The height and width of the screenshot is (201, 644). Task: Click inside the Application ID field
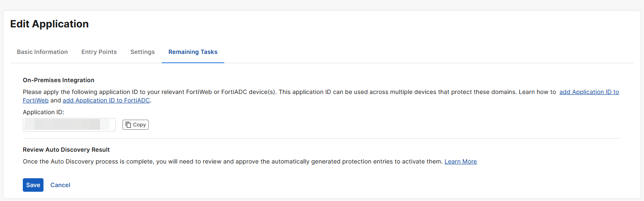(x=69, y=125)
